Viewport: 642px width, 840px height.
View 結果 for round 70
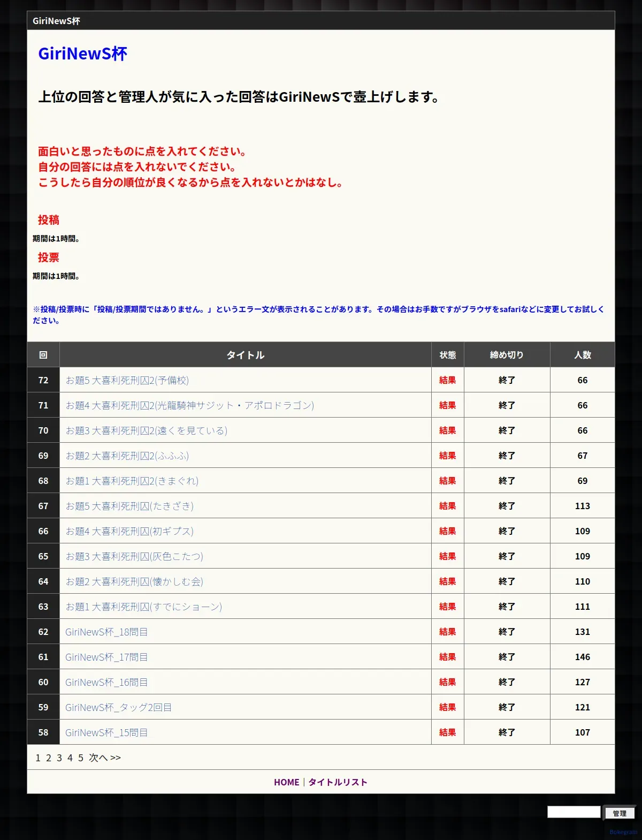coord(448,430)
